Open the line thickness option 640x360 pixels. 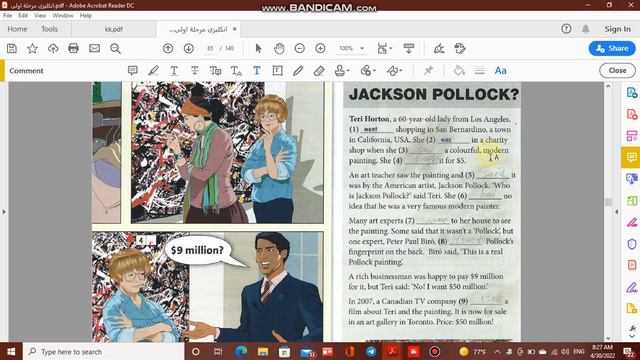pyautogui.click(x=480, y=71)
